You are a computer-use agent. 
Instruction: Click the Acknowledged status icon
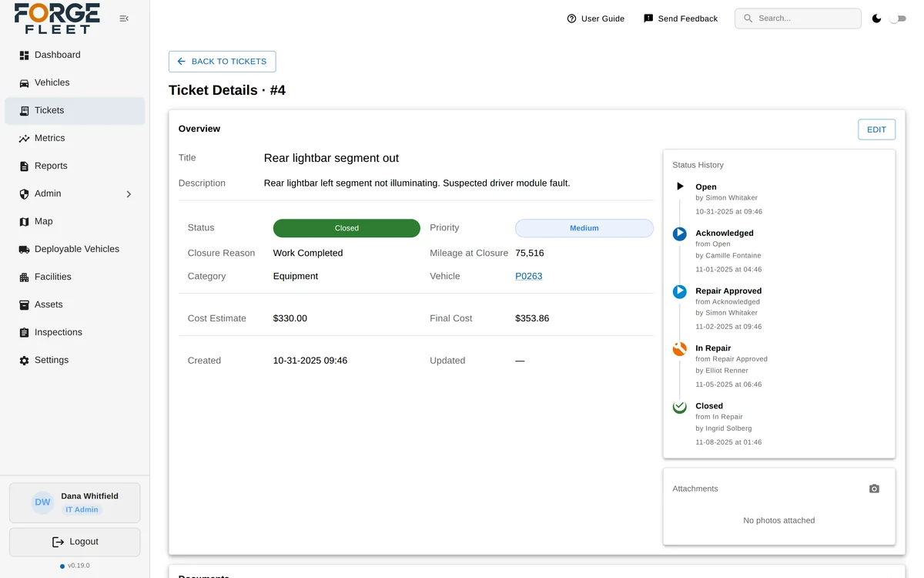tap(680, 234)
